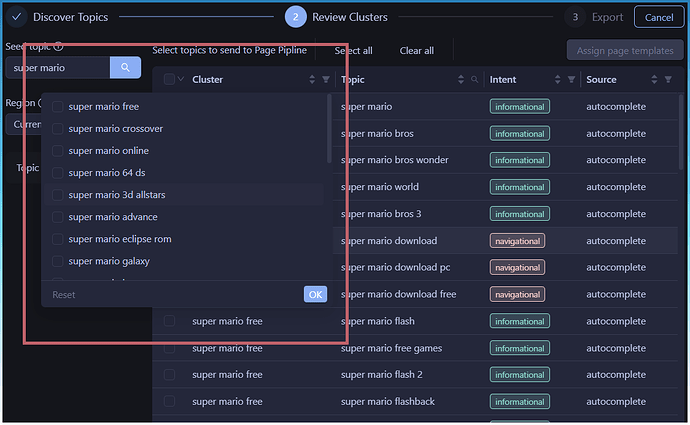Enable the "super mario galaxy" filter checkbox
This screenshot has width=690, height=425.
(x=58, y=261)
